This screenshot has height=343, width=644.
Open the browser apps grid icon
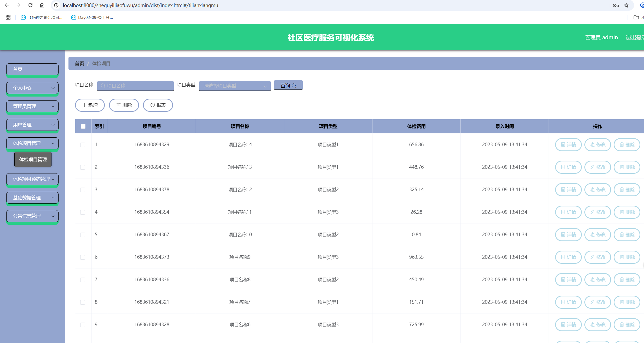pyautogui.click(x=8, y=17)
